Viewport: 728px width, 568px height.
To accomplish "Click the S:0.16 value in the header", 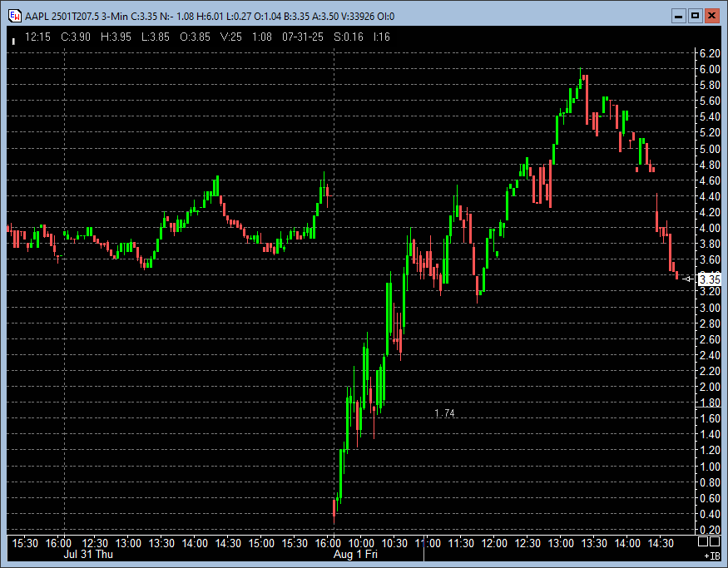I will (x=349, y=37).
